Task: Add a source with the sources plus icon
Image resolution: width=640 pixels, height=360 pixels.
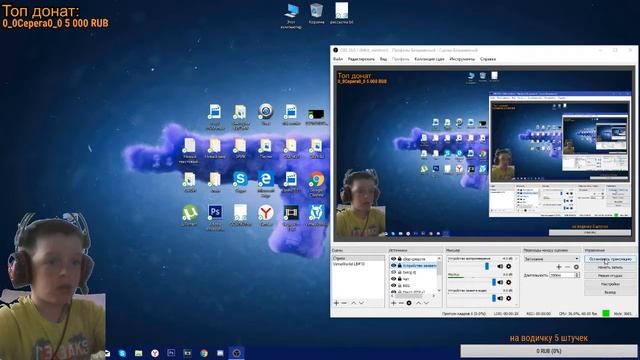Action: [x=393, y=303]
